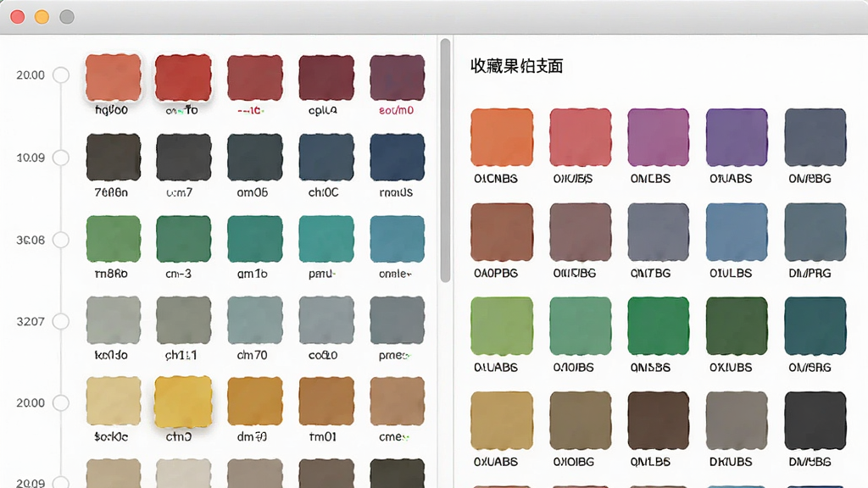Choose the green swatch labeled cm-3
The width and height of the screenshot is (868, 488).
(183, 239)
